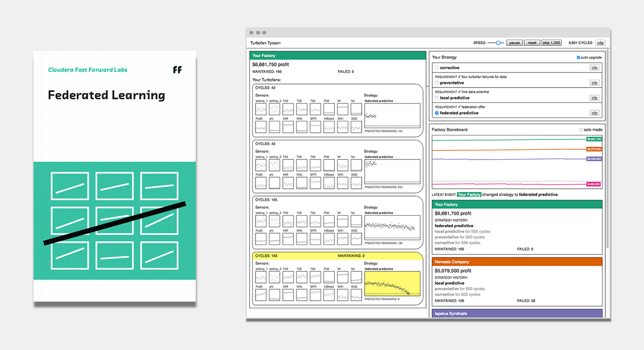Click the Your Factory green header at left
Image resolution: width=644 pixels, height=350 pixels.
coord(338,56)
